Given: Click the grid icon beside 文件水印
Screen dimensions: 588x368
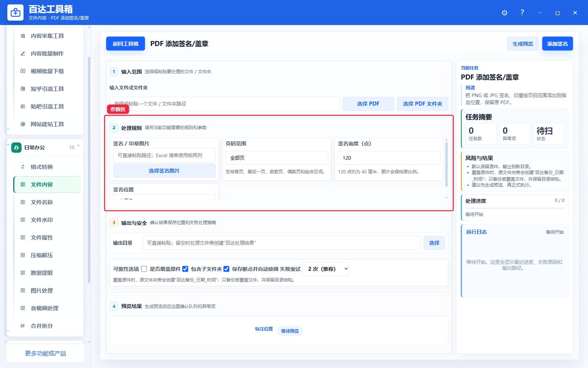Looking at the screenshot, I should tap(23, 220).
